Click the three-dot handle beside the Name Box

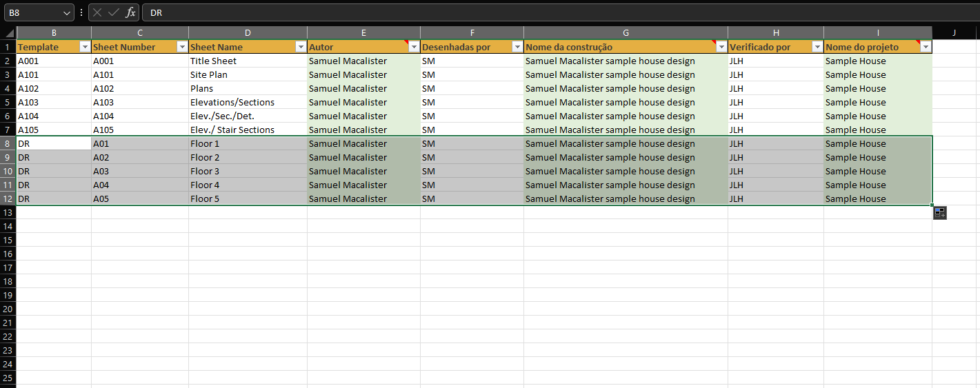82,12
